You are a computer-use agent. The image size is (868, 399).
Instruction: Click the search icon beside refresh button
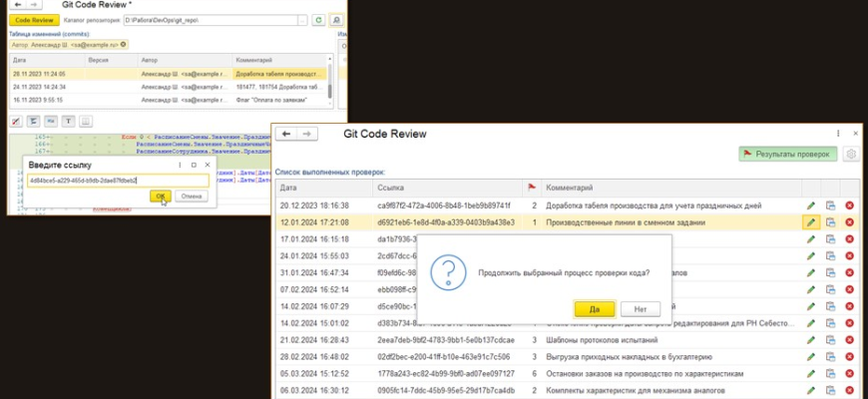(x=336, y=19)
